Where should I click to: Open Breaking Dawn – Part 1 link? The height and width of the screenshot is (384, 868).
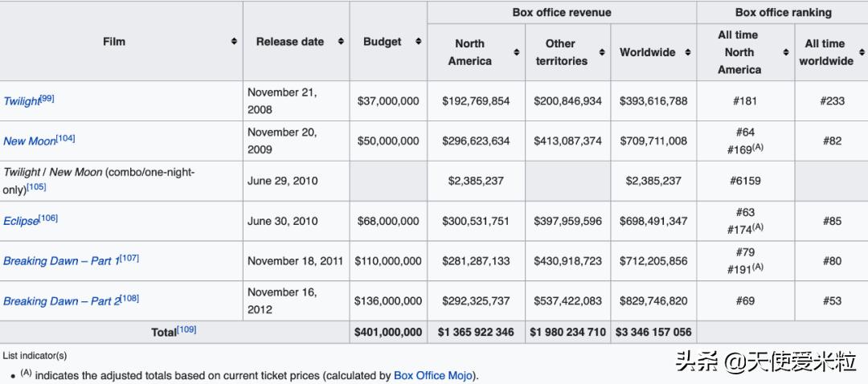(60, 261)
